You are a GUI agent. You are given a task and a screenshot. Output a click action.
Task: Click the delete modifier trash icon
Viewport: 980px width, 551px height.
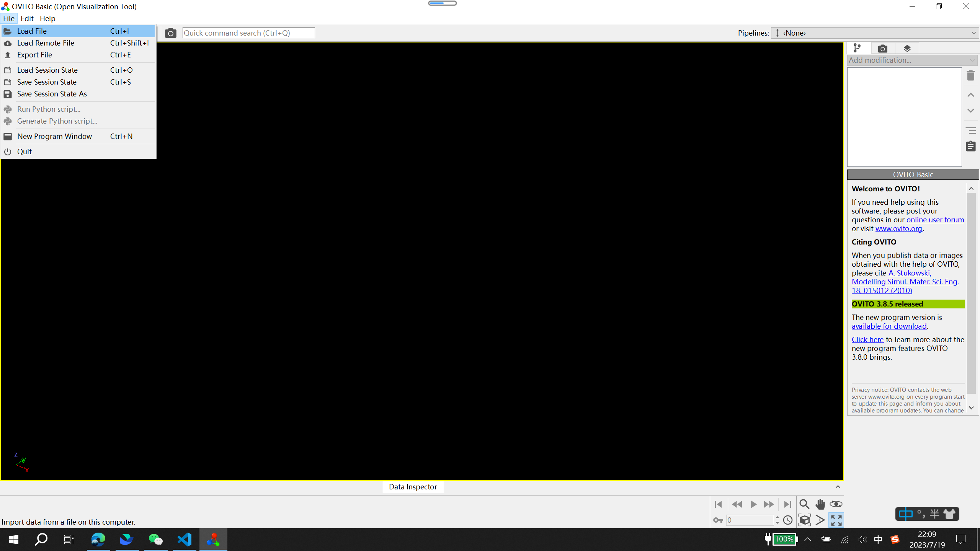click(970, 75)
